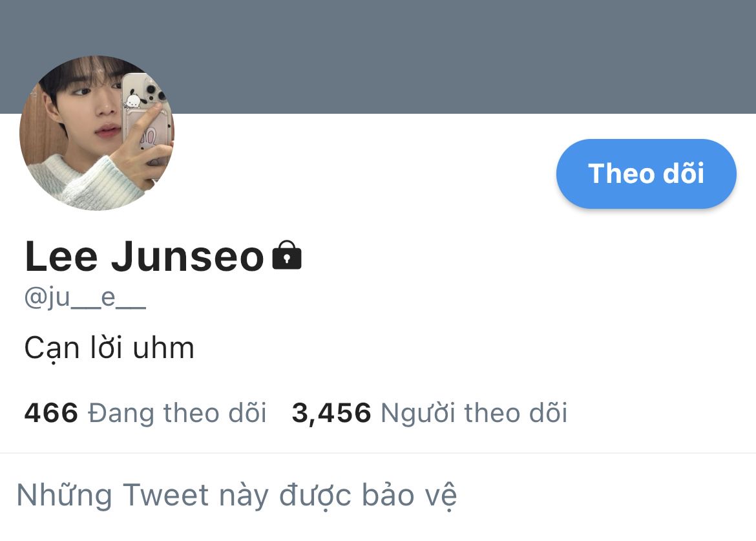
Task: Click the blue Theo dõi follow button
Action: pyautogui.click(x=646, y=174)
